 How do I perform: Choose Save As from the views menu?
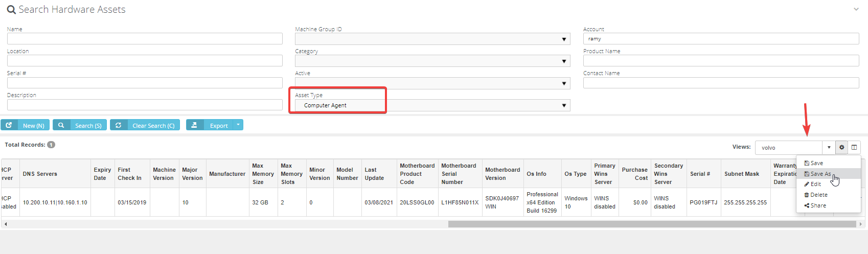(820, 174)
